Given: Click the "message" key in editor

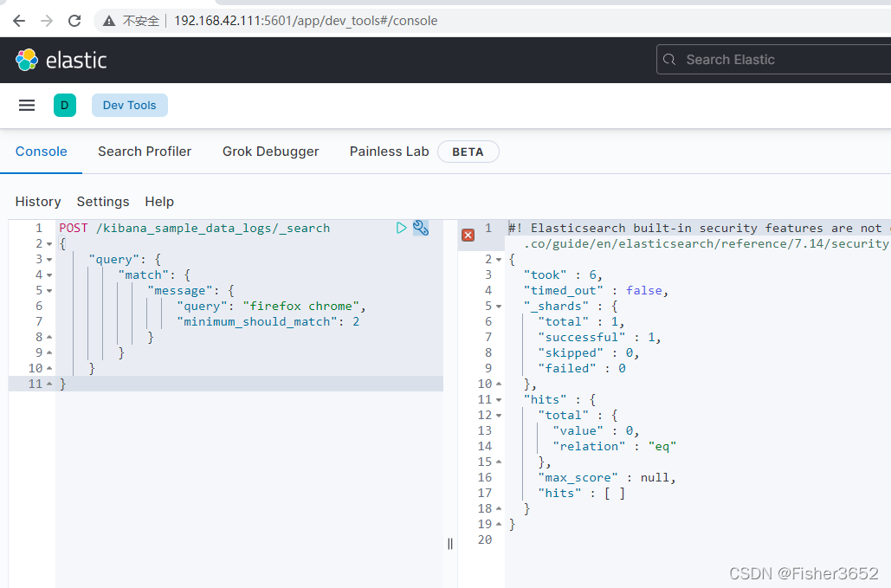Looking at the screenshot, I should [179, 291].
